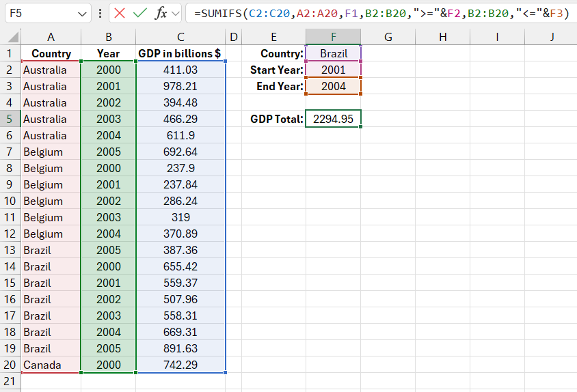Open Insert Function fx dialog
This screenshot has height=392, width=577.
(x=161, y=14)
